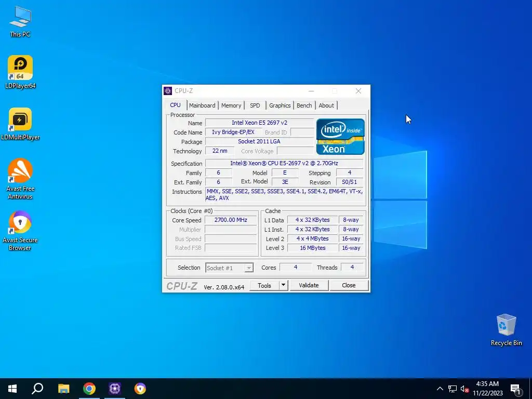Launch Avast Secure Browser shortcut
Viewport: 532px width, 399px height.
tap(20, 231)
